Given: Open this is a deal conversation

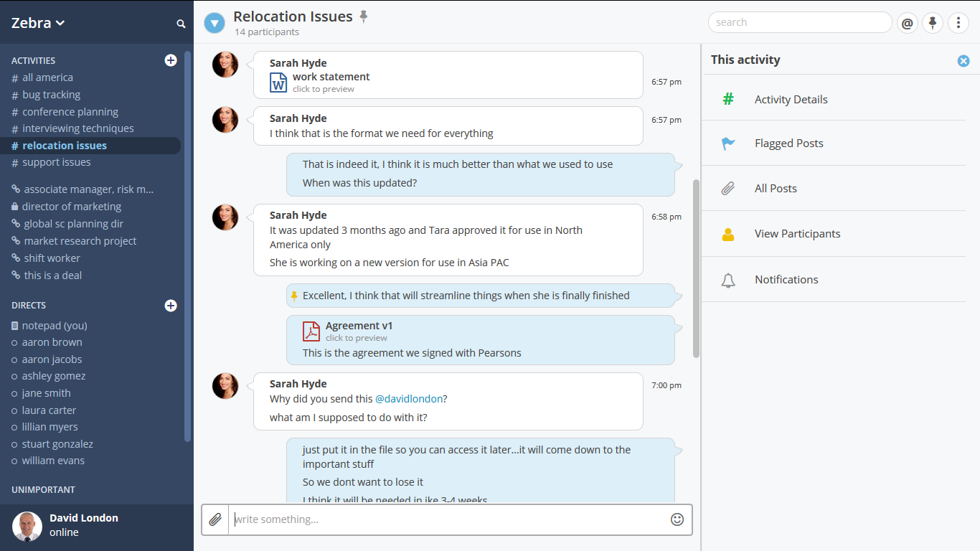Looking at the screenshot, I should 53,275.
